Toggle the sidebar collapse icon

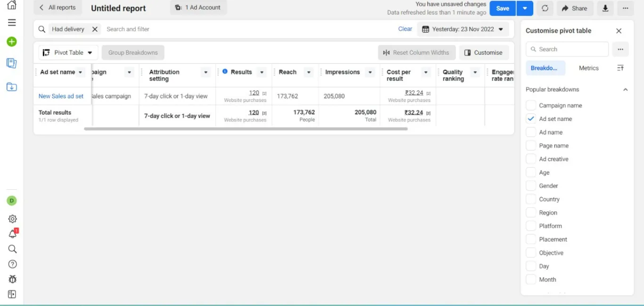coord(12,294)
